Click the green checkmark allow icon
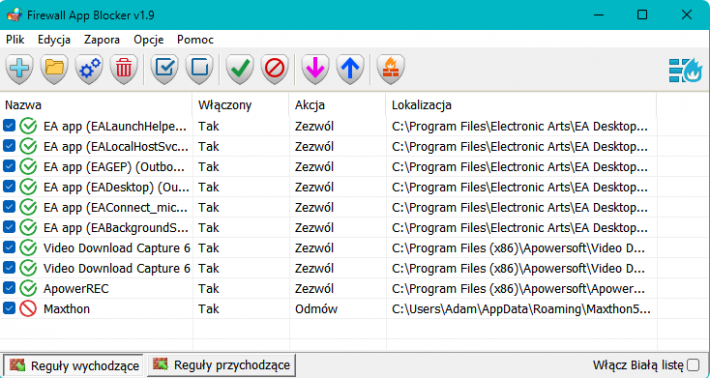 [240, 69]
